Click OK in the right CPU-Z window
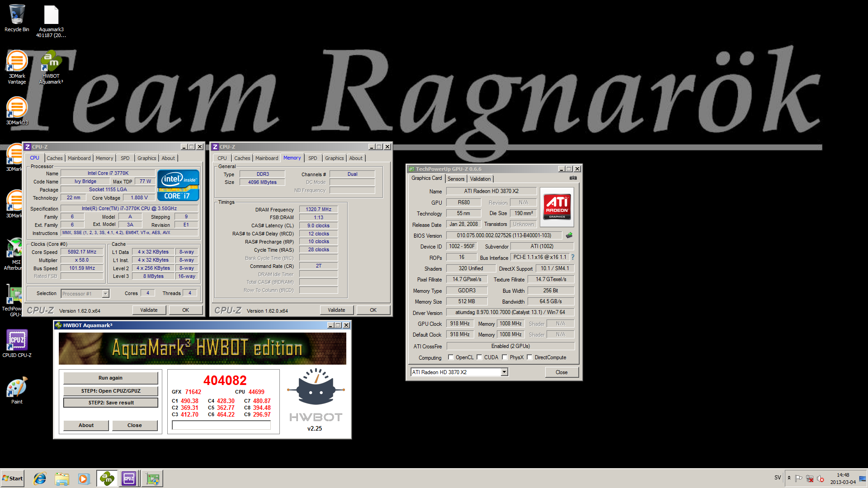Image resolution: width=868 pixels, height=488 pixels. pos(373,310)
